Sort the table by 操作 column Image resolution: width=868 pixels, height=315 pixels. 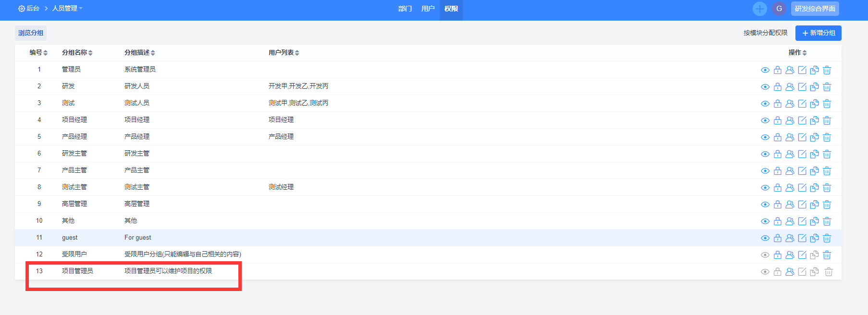[x=797, y=52]
